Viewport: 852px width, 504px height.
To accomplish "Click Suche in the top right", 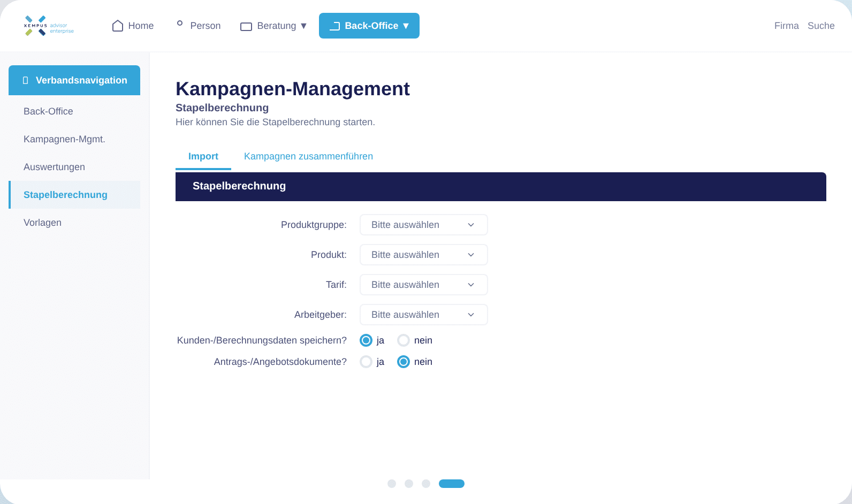I will [821, 26].
